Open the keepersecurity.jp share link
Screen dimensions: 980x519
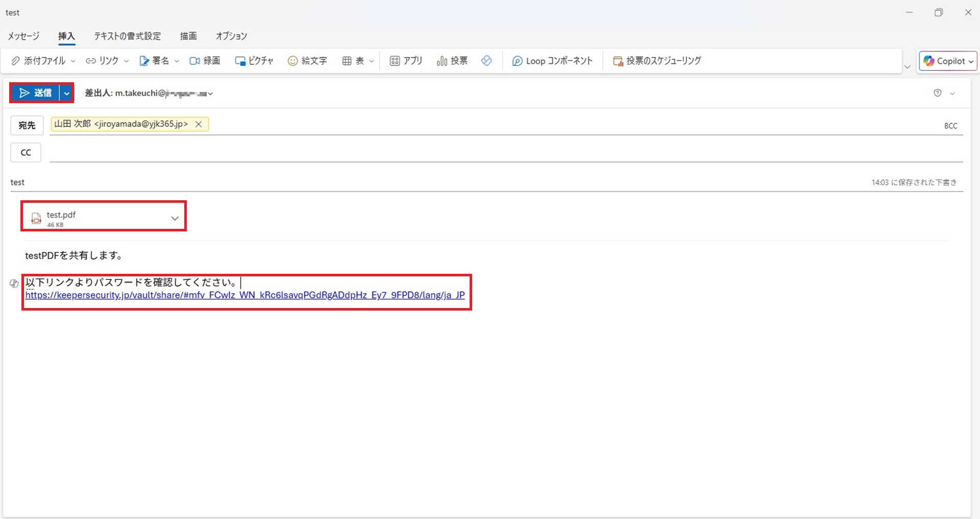tap(245, 295)
